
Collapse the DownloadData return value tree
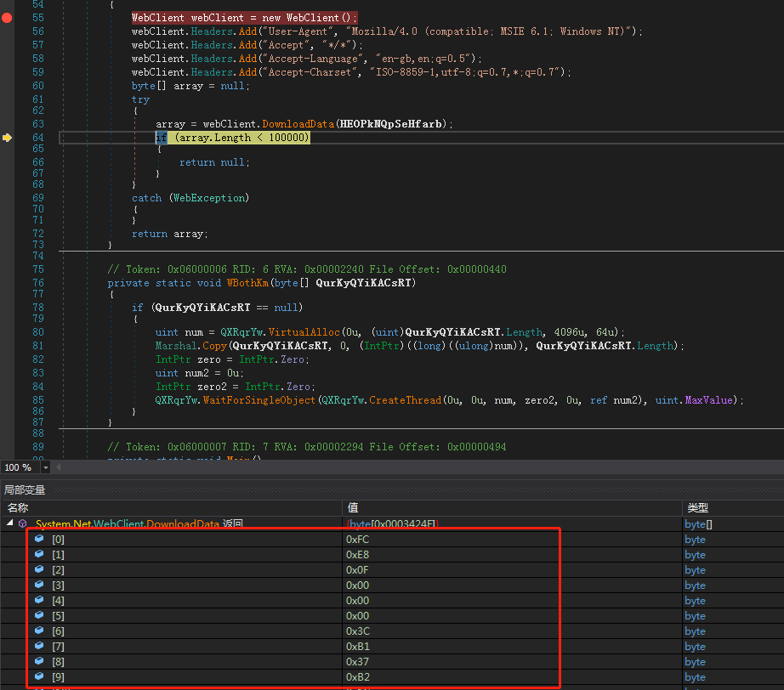[x=9, y=523]
